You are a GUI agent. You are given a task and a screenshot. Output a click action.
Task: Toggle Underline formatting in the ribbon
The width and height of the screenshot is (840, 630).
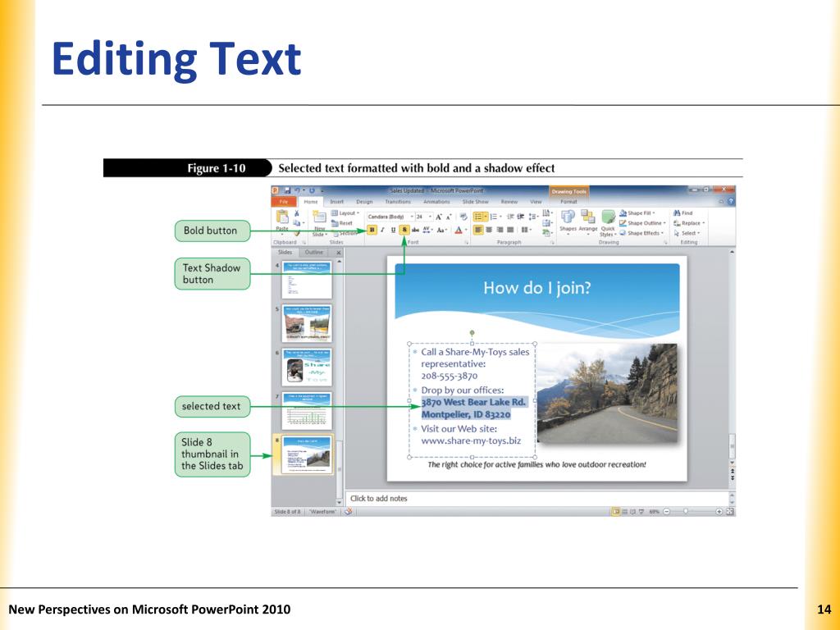coord(393,230)
